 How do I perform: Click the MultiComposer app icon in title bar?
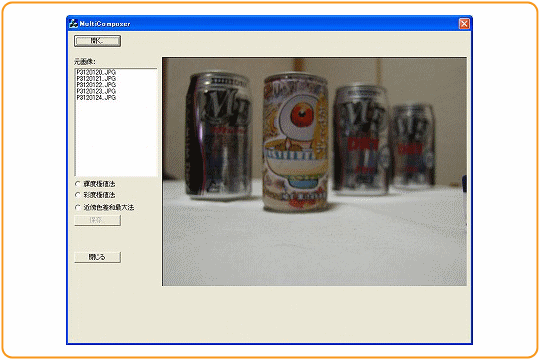tap(73, 23)
